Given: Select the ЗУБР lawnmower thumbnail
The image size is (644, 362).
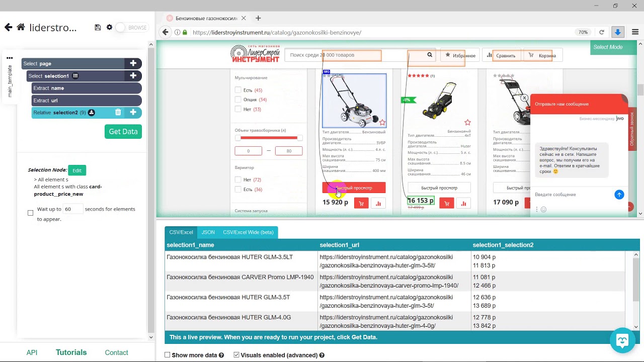Looking at the screenshot, I should (x=354, y=101).
